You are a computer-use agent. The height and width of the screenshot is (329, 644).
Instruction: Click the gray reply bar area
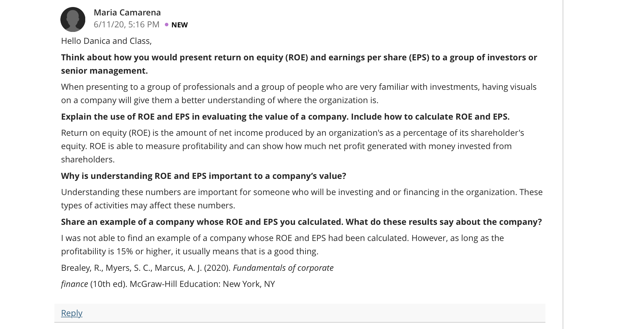point(300,313)
